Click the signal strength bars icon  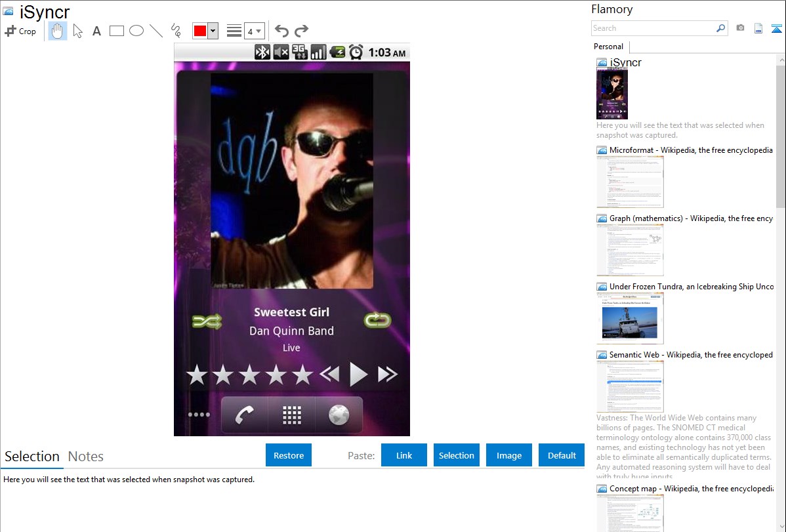click(x=318, y=52)
